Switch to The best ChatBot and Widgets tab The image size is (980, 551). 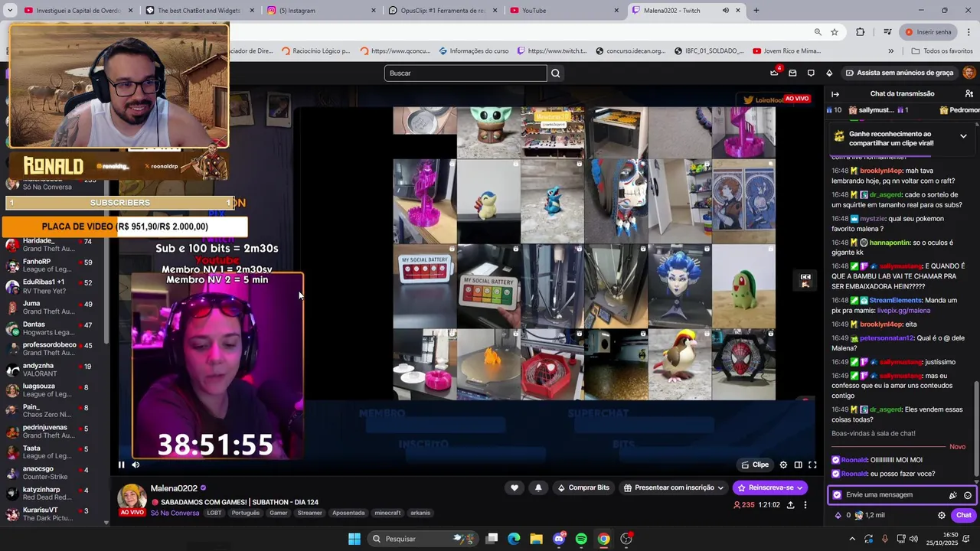200,11
